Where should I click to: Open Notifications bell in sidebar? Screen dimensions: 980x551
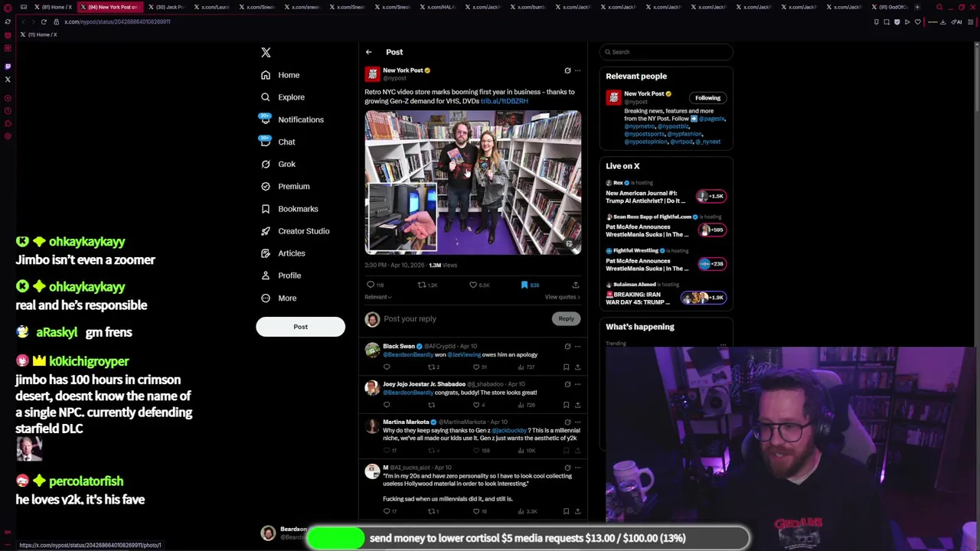point(266,119)
